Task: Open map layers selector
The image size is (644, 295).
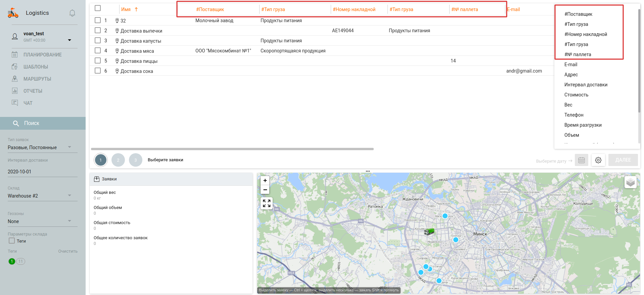Action: pos(630,182)
